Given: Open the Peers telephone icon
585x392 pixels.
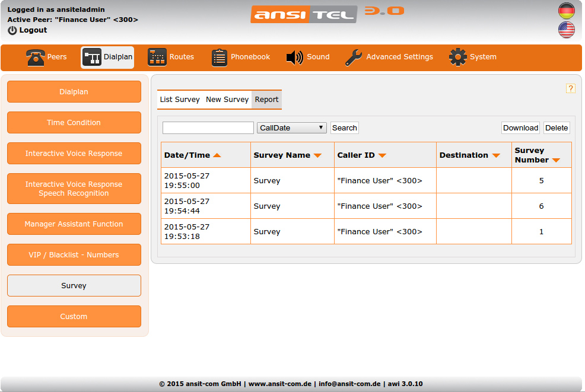Looking at the screenshot, I should pyautogui.click(x=36, y=58).
